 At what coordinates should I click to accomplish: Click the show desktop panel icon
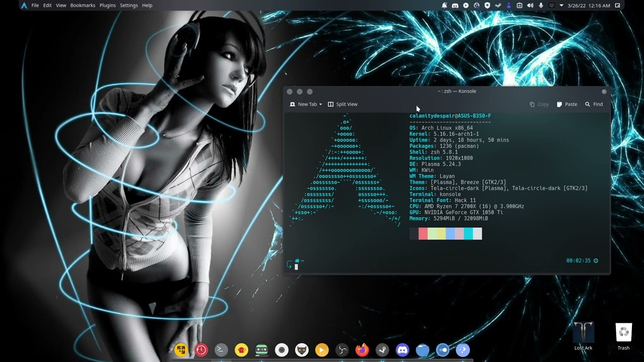tap(617, 6)
